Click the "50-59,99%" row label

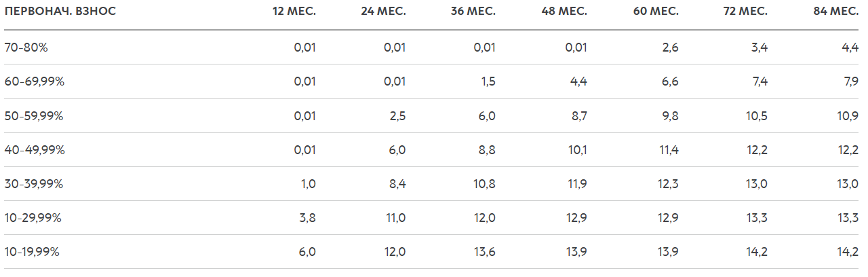(34, 116)
